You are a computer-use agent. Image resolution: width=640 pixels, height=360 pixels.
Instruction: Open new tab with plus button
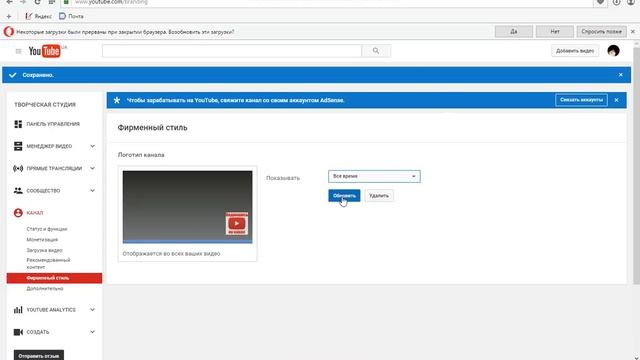9,16
